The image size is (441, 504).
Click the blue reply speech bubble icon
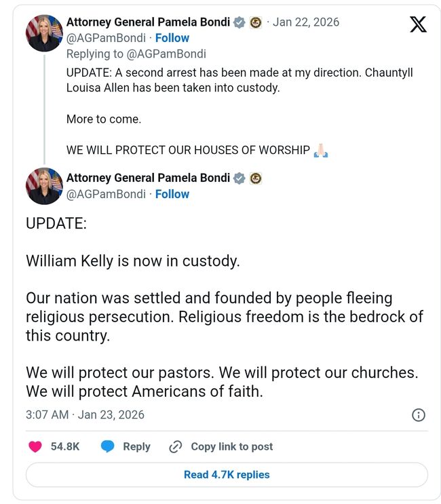[x=108, y=446]
